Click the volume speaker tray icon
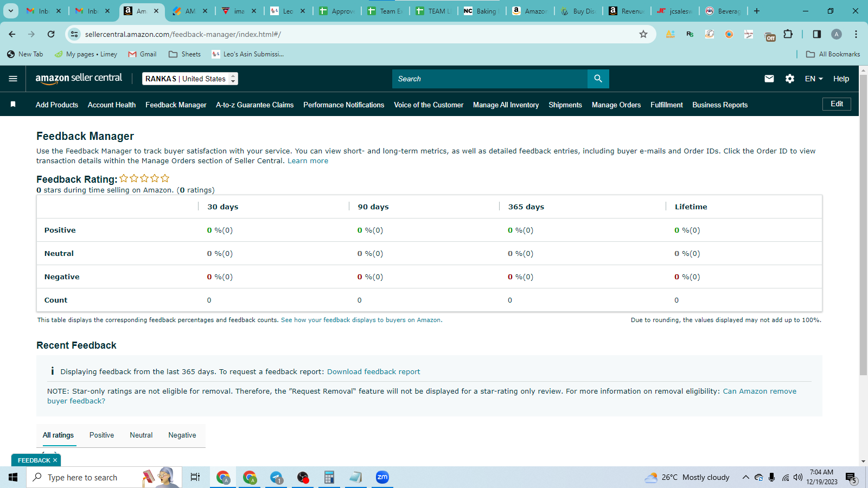 pos(798,477)
